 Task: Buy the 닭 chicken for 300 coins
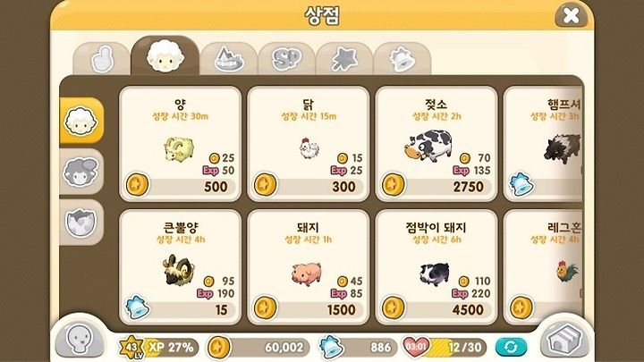[x=308, y=144]
